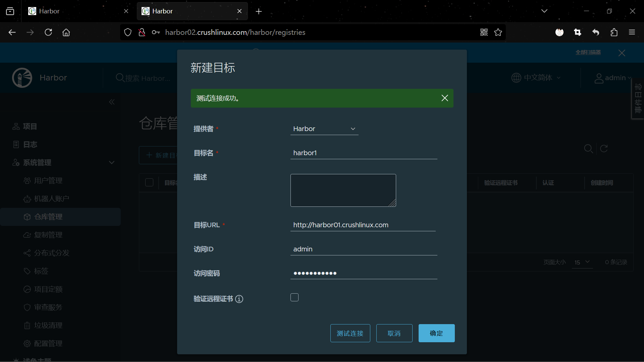
Task: Click the site shield tracking protection icon
Action: click(x=128, y=32)
